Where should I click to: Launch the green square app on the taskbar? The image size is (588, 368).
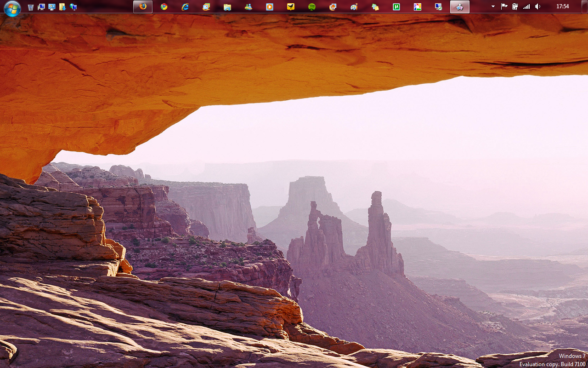(396, 6)
